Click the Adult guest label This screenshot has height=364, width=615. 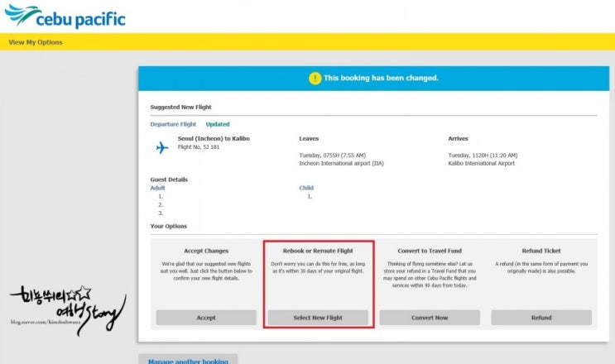(157, 188)
